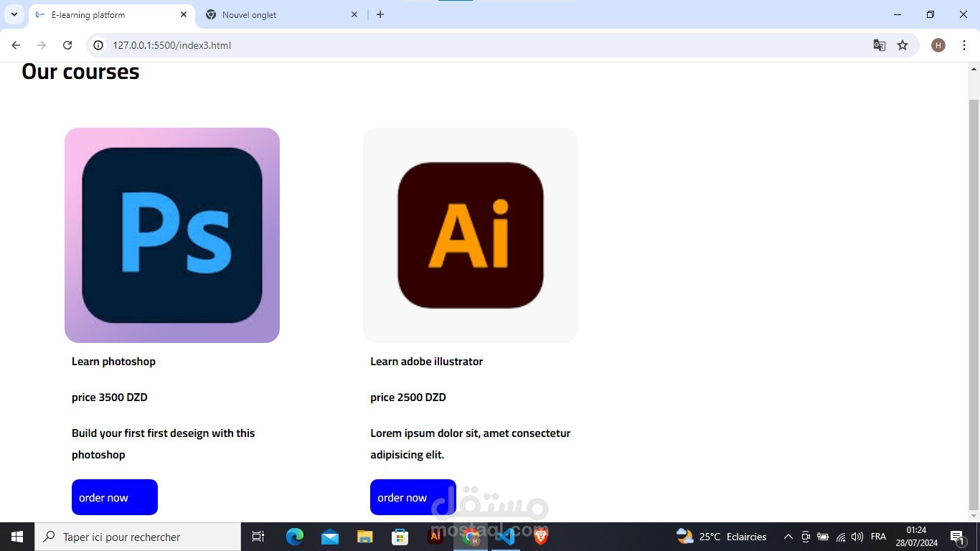Expand the tab search dropdown arrow
The image size is (980, 551).
(x=14, y=14)
